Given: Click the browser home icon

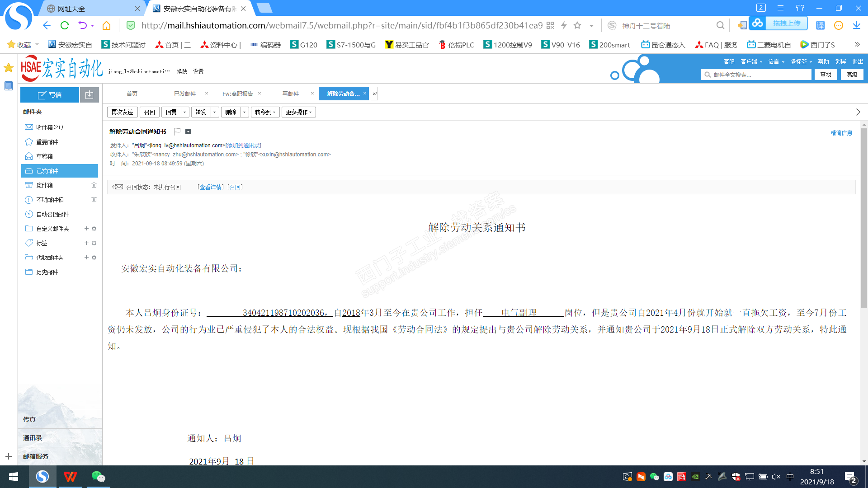Looking at the screenshot, I should 107,25.
